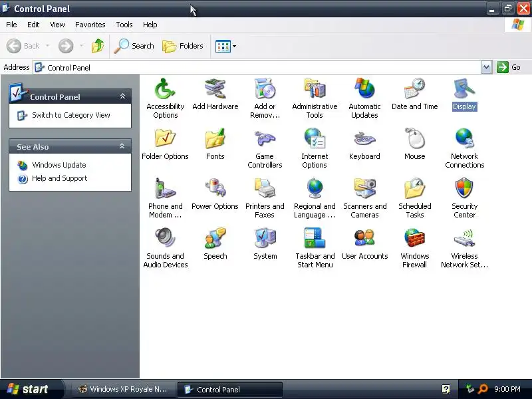Select Scanners and Cameras icon
This screenshot has width=532, height=399.
click(364, 188)
